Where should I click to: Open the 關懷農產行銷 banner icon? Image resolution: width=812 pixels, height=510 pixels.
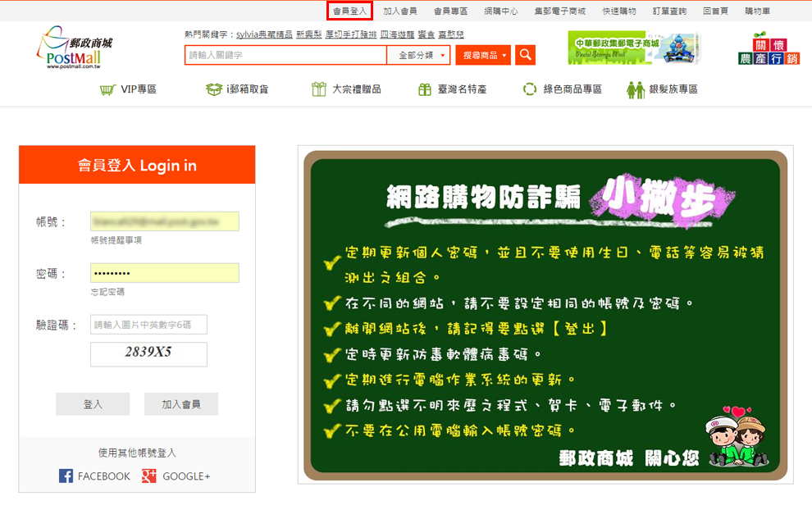pos(769,48)
